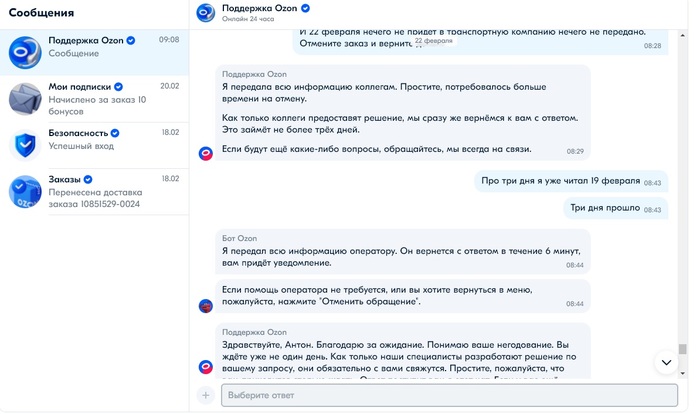700x414 pixels.
Task: Click bot avatar beside 08:44 message
Action: (x=206, y=306)
